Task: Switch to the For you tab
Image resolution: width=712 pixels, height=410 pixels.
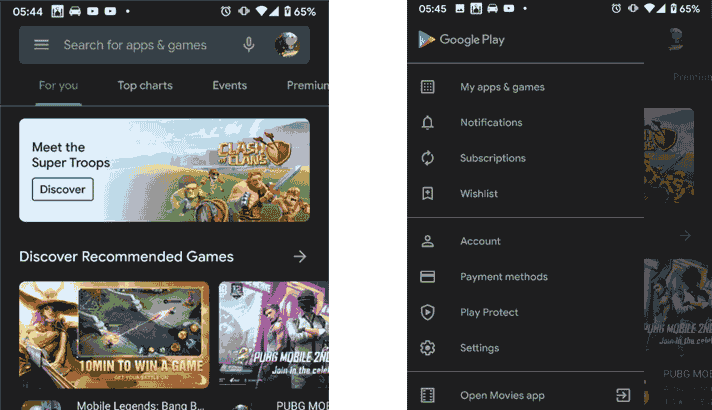Action: coord(59,85)
